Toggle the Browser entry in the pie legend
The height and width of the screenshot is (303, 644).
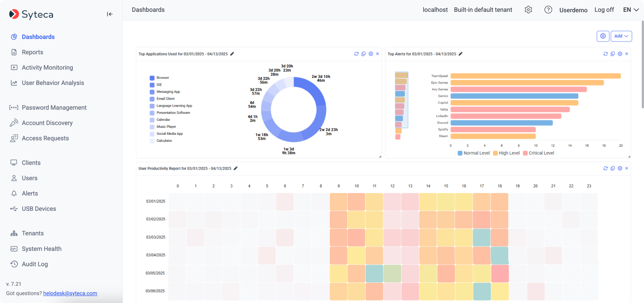pyautogui.click(x=162, y=78)
